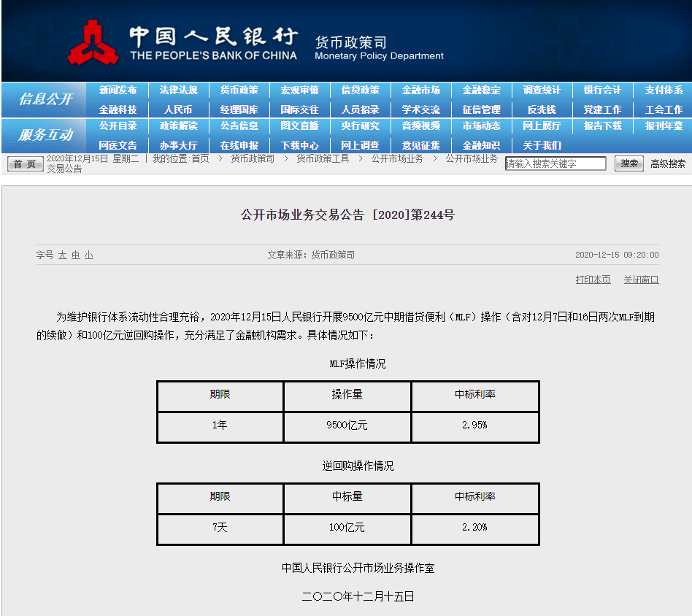Click 打印本页 print link

pos(593,280)
